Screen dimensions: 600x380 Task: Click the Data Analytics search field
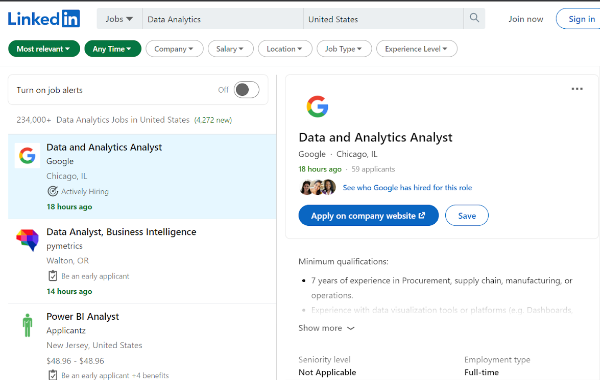click(x=223, y=19)
